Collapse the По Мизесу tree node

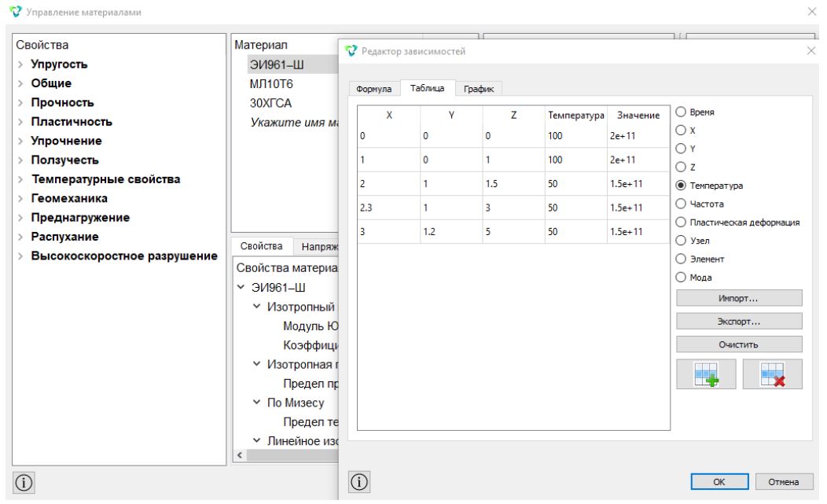[x=256, y=402]
